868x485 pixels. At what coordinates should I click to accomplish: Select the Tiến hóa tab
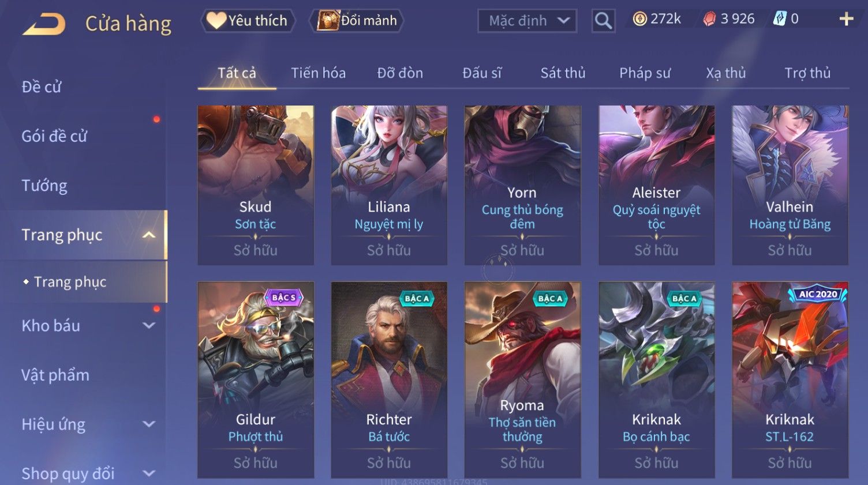pos(318,73)
